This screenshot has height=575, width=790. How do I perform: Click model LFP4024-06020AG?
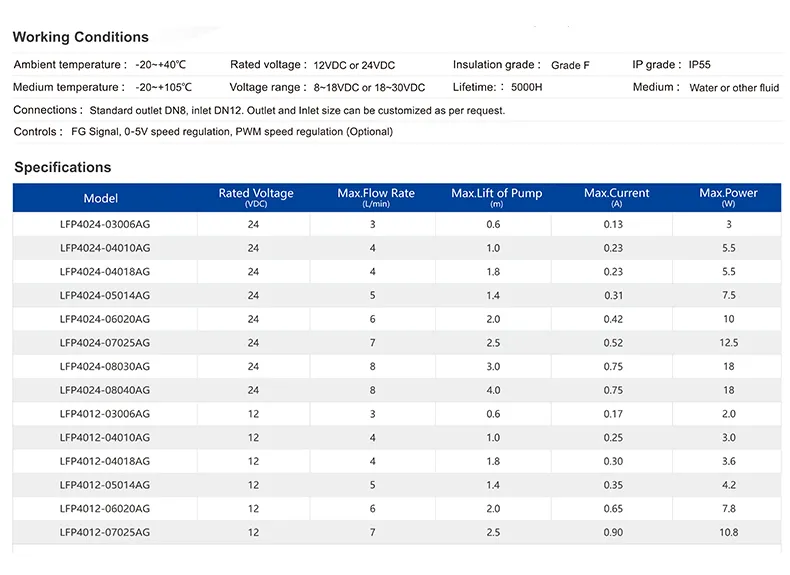click(105, 319)
